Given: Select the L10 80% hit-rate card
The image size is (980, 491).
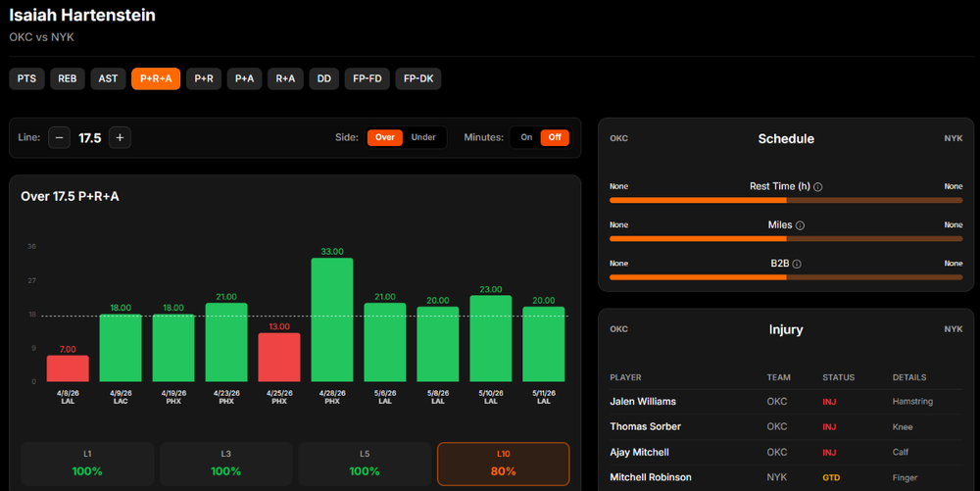Looking at the screenshot, I should tap(503, 464).
